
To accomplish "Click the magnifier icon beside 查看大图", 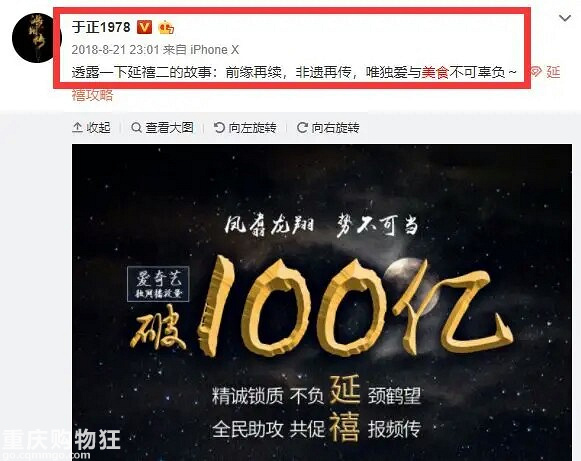I will [x=136, y=128].
